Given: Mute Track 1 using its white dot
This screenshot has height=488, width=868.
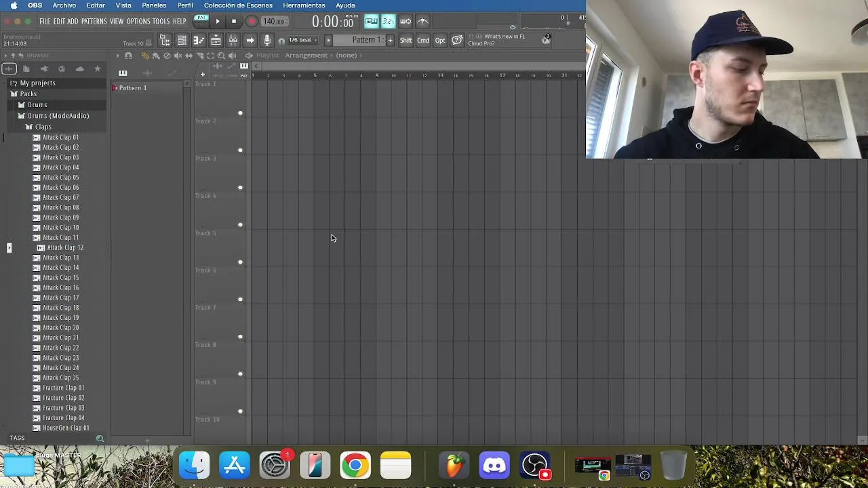Looking at the screenshot, I should pos(240,113).
